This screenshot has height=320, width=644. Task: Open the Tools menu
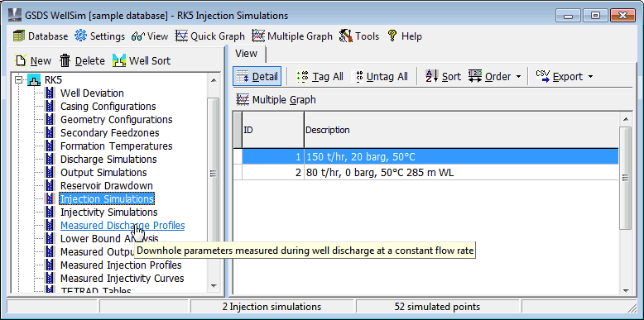tap(359, 36)
